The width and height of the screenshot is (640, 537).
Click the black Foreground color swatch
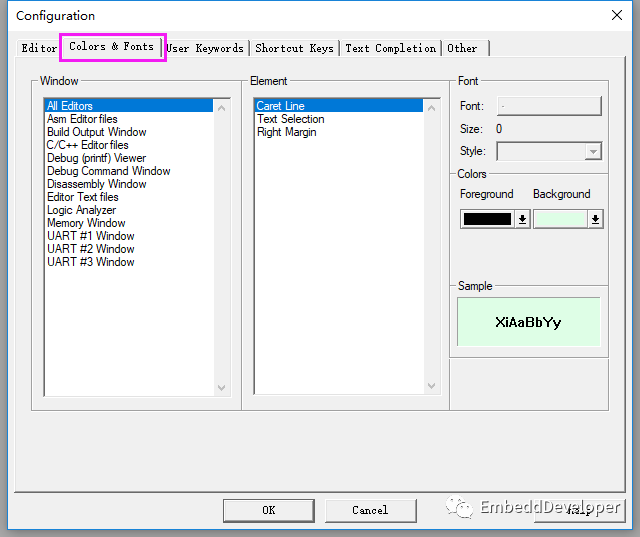(487, 219)
